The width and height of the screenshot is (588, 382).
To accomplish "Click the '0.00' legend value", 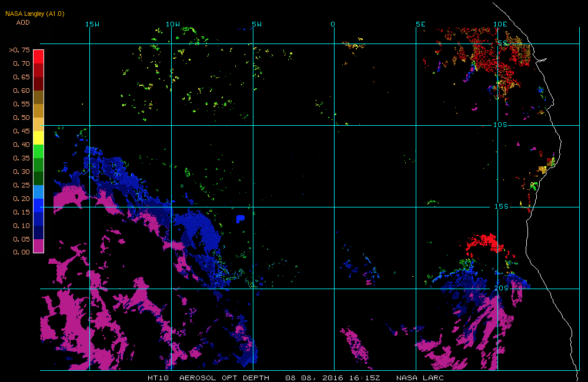I will tap(21, 252).
